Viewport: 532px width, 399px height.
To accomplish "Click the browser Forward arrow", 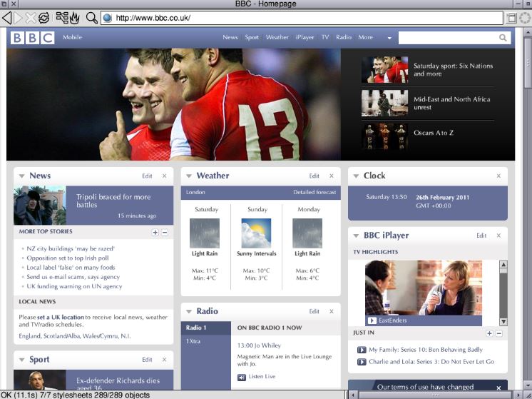I will click(19, 18).
